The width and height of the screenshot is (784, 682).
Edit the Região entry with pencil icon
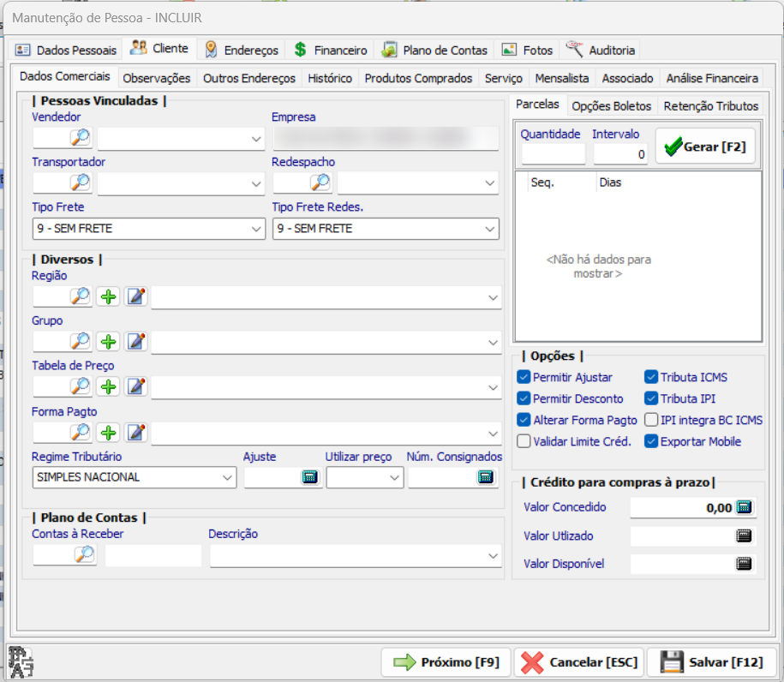click(136, 296)
